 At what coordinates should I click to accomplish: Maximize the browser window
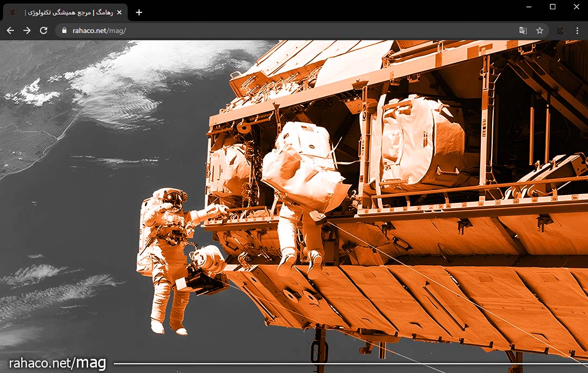tap(553, 7)
